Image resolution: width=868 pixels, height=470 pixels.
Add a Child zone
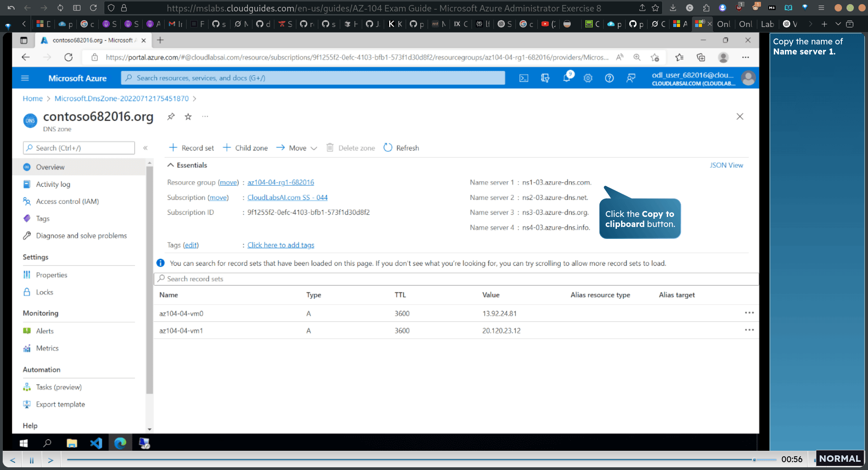[x=245, y=148]
